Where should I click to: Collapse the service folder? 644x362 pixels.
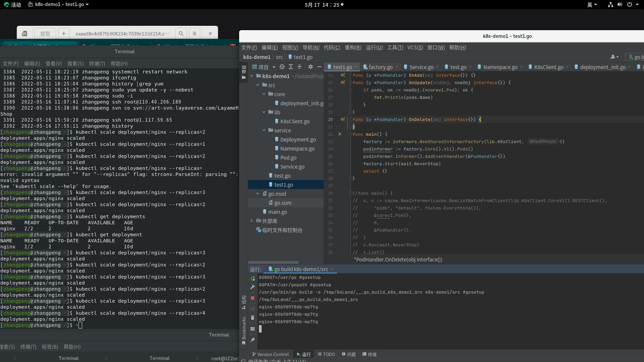point(264,130)
